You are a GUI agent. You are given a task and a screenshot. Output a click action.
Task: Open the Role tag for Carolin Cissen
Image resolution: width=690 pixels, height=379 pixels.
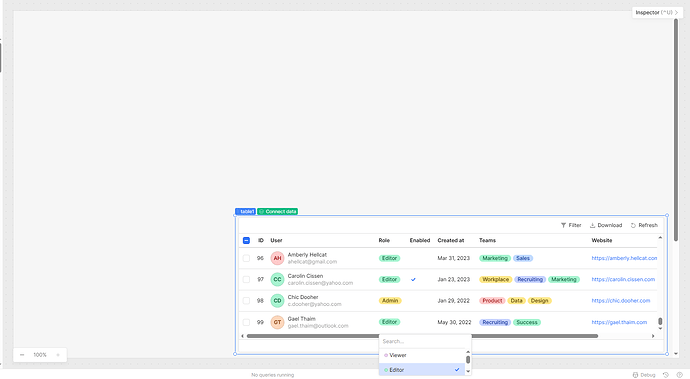click(389, 280)
